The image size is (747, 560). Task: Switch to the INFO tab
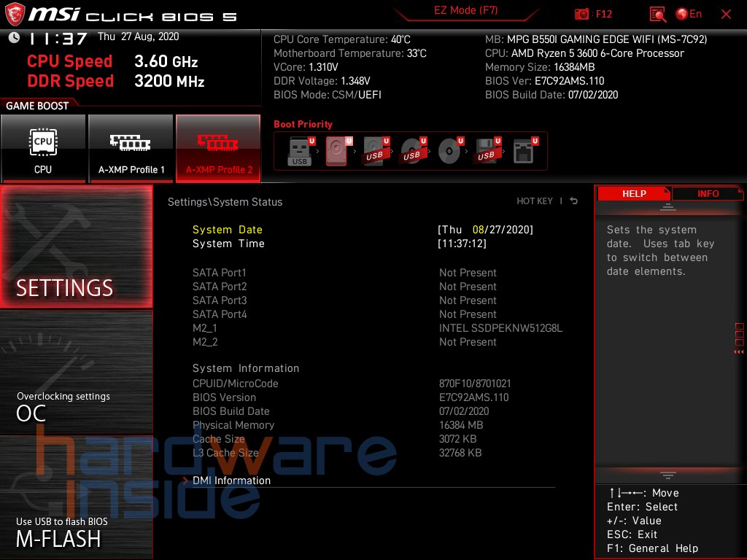tap(708, 194)
